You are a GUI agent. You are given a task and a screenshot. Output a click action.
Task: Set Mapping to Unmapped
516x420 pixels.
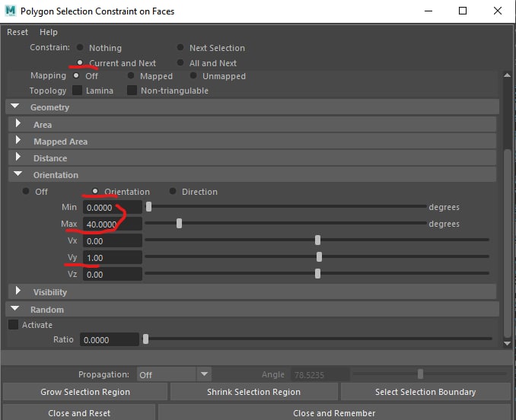click(x=193, y=75)
